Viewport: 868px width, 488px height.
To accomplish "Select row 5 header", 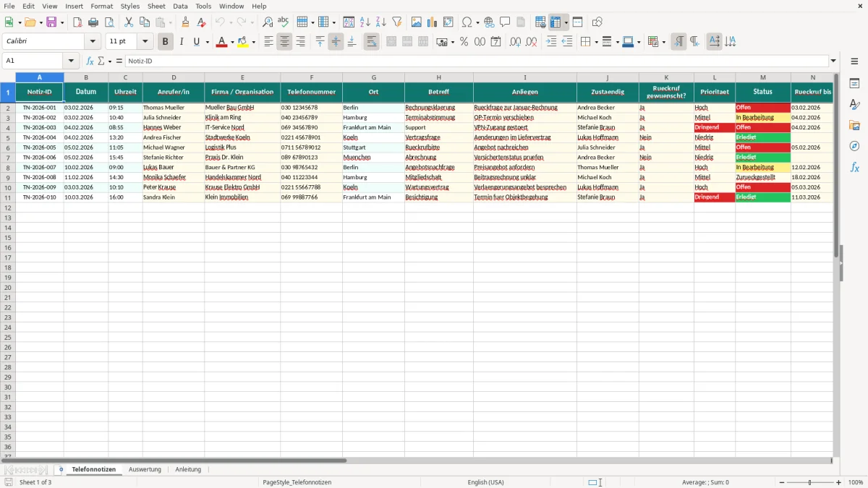I will click(8, 137).
